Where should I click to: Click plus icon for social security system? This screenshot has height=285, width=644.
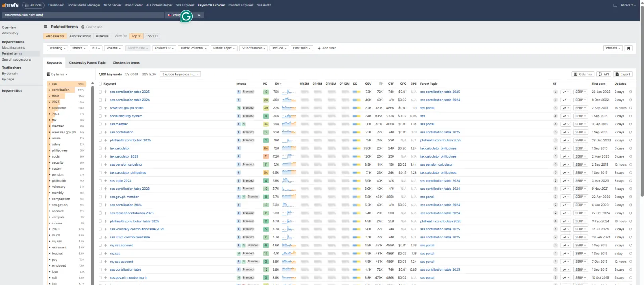coord(106,116)
